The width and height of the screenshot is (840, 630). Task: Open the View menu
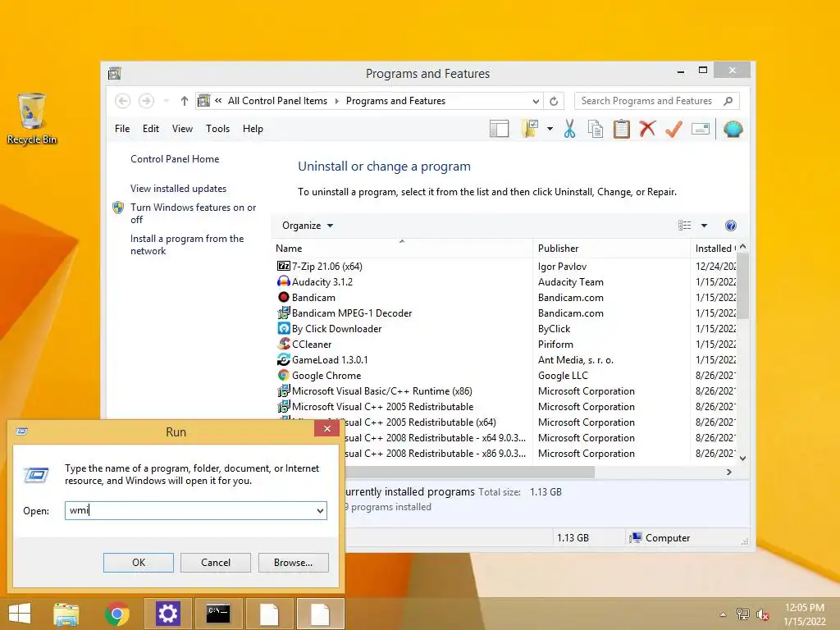[x=182, y=129]
